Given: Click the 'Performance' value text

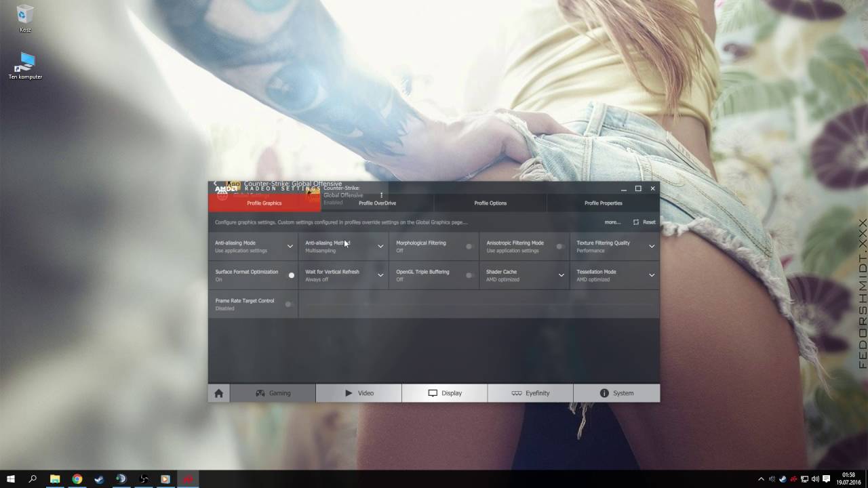Looking at the screenshot, I should click(x=590, y=251).
